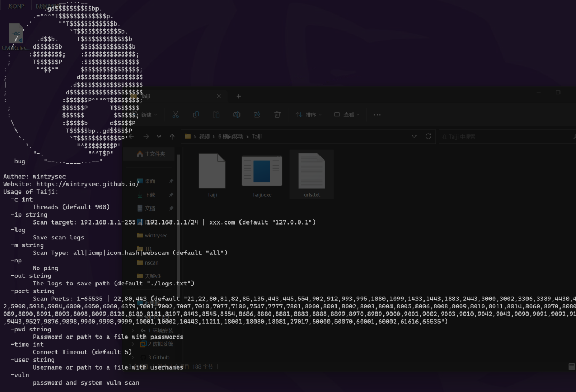Open 下载 (Downloads) in the sidebar

tap(150, 195)
